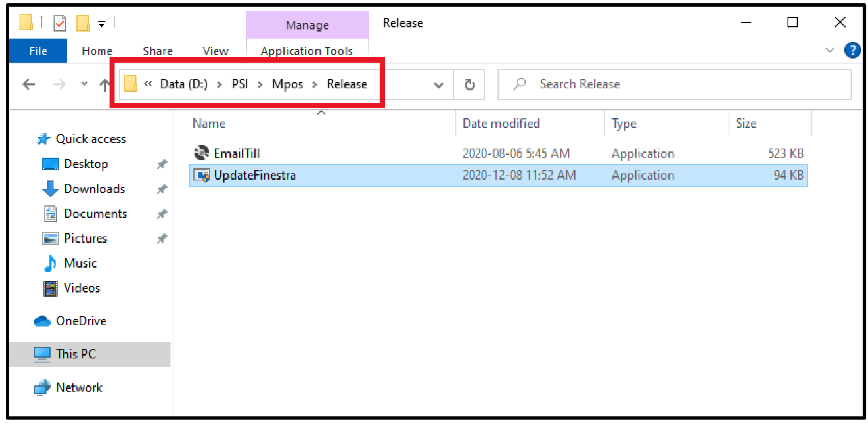Click the Up one level arrow
The width and height of the screenshot is (868, 424).
(105, 85)
